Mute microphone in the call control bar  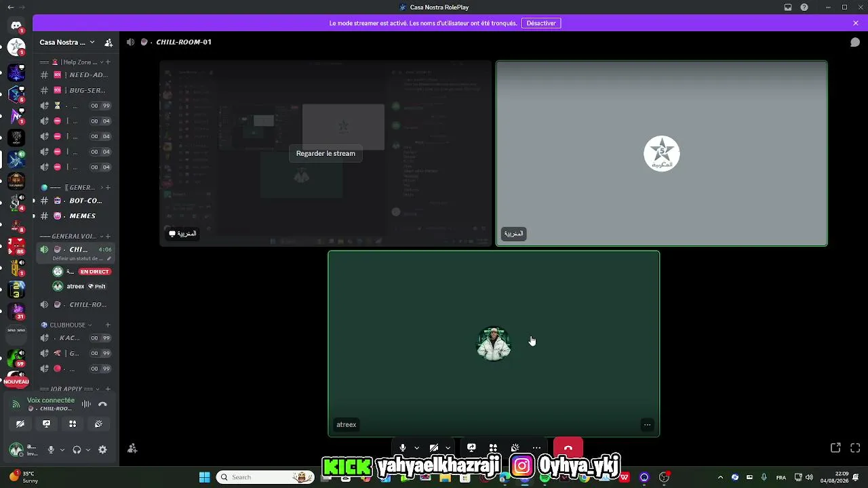tap(403, 448)
